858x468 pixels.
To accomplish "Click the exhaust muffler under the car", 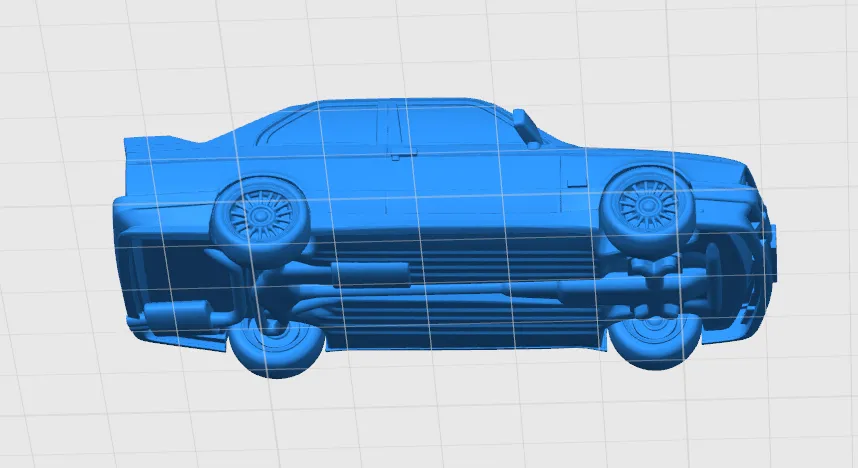I will [370, 275].
